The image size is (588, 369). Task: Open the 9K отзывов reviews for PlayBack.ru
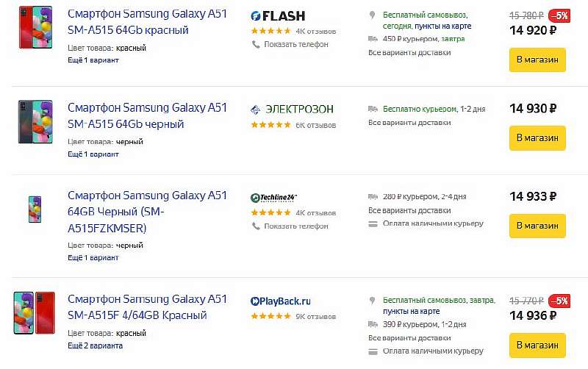pyautogui.click(x=315, y=316)
